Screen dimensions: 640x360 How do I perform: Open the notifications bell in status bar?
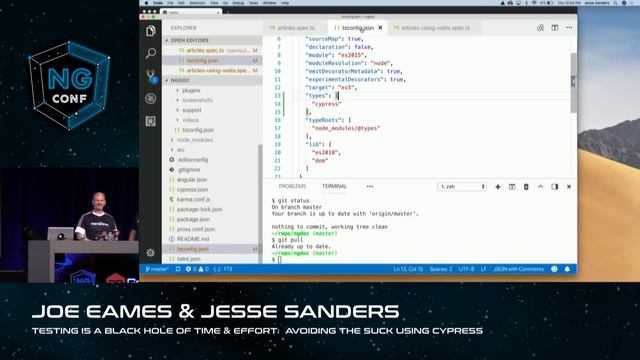point(567,269)
